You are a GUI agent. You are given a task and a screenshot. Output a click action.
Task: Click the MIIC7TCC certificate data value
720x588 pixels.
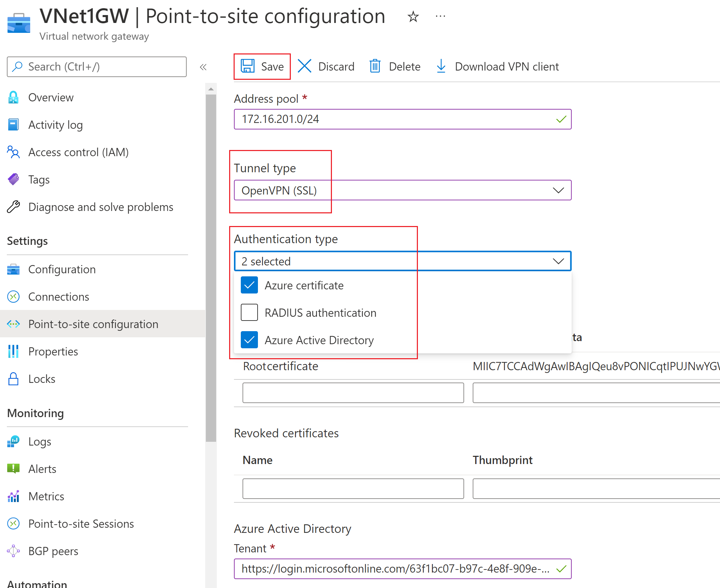click(596, 366)
